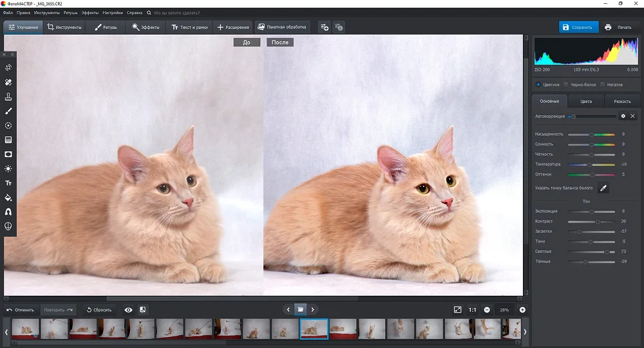Click the Контраст slider handle
Image resolution: width=644 pixels, height=348 pixels.
(x=598, y=221)
